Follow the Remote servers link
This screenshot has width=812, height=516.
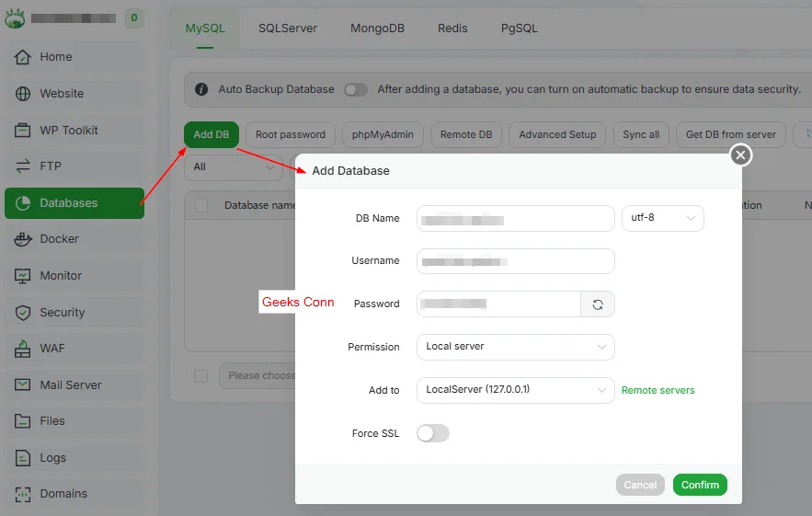point(658,390)
